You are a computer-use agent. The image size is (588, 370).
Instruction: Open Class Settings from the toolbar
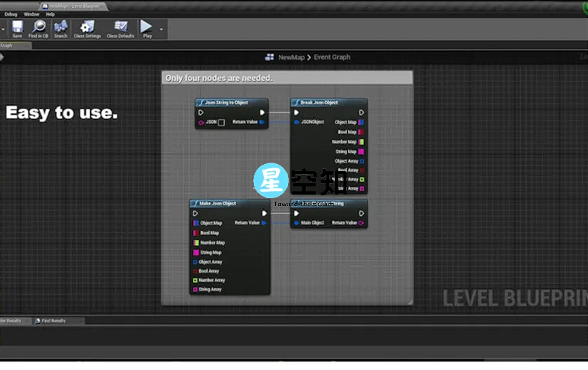point(87,28)
